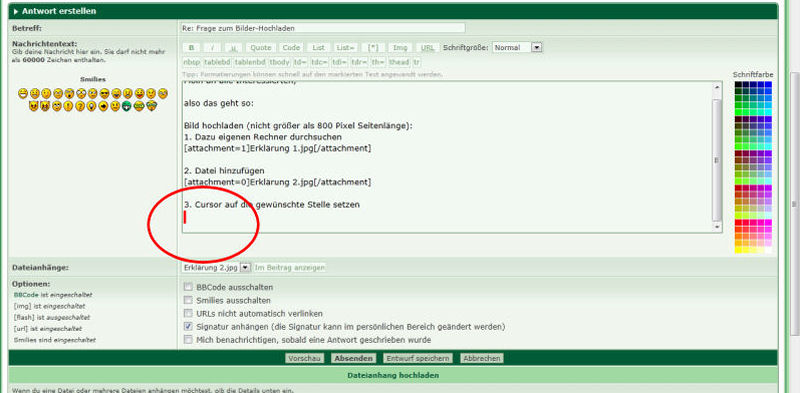The image size is (800, 393).
Task: Open the Erklärung 2.jpg attachment dropdown
Action: click(216, 267)
